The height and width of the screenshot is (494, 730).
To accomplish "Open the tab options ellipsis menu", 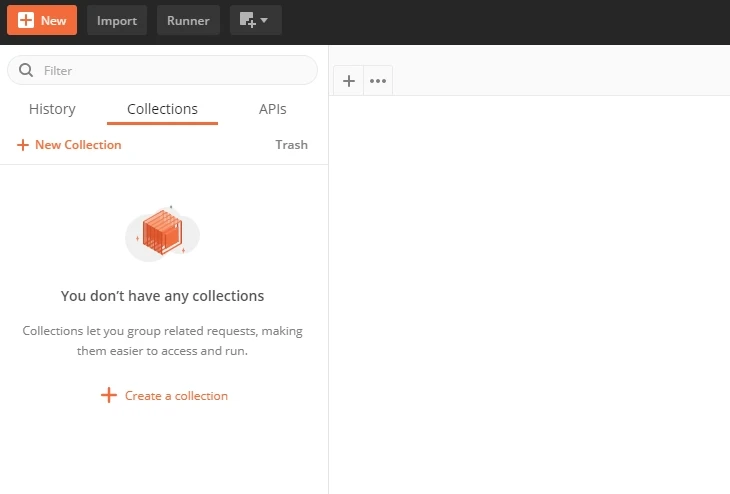I will pos(378,81).
